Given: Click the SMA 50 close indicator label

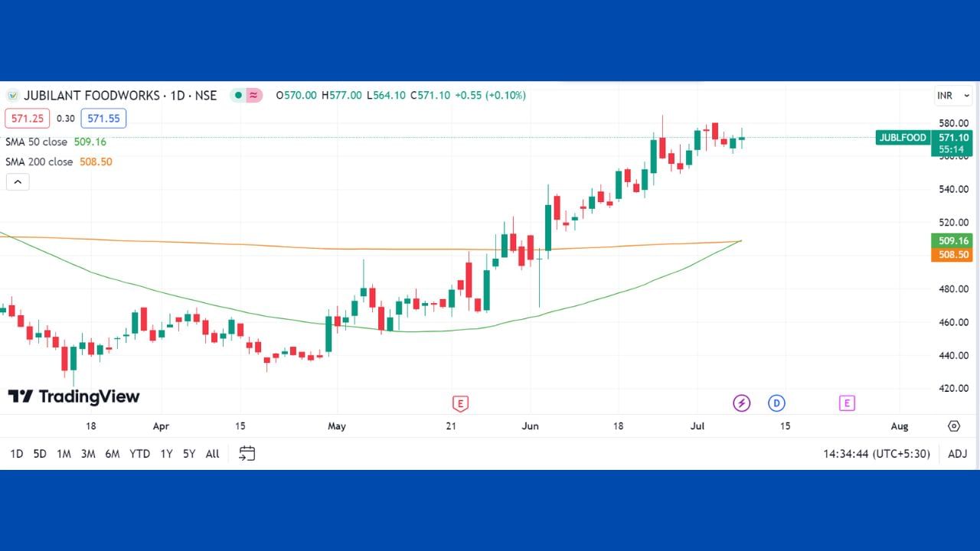Looking at the screenshot, I should (x=36, y=142).
